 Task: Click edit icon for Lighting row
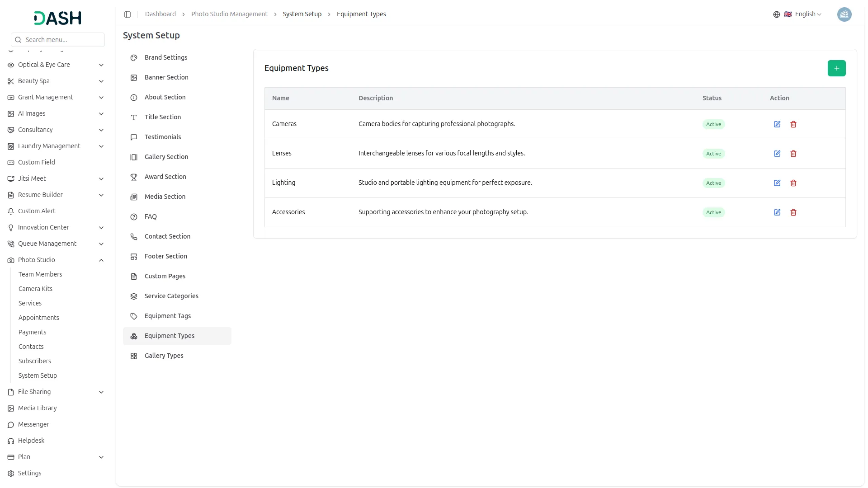pos(777,183)
